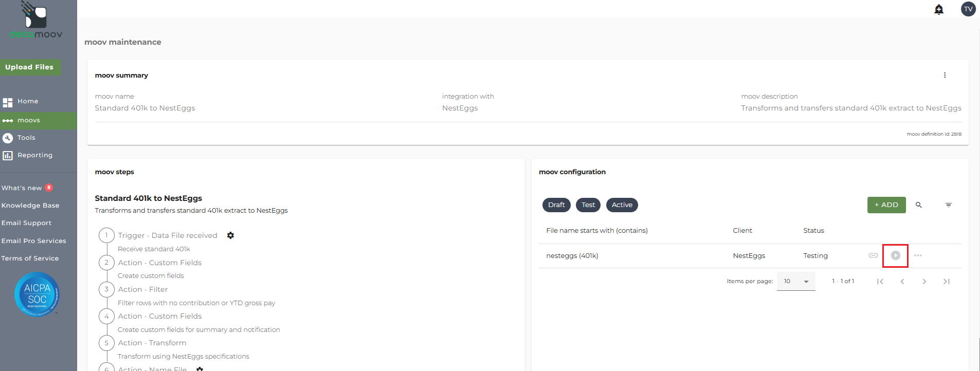Open more options for nesteggs (401k)
This screenshot has width=980, height=371.
[x=918, y=255]
